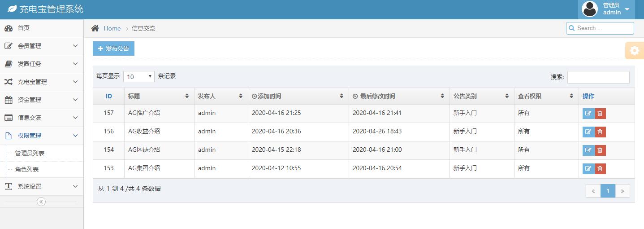Go to 首页 in the sidebar
Viewport: 644px width, 229px height.
(x=23, y=28)
